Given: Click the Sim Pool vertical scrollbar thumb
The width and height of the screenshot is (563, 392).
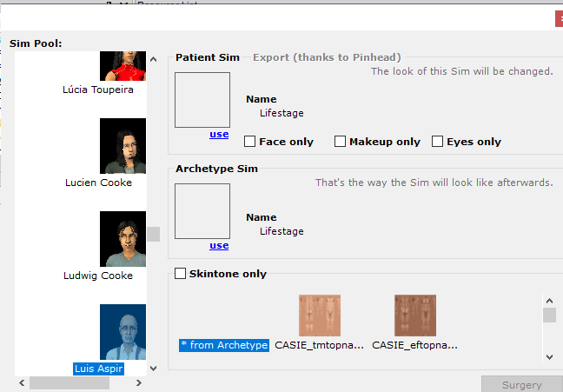Looking at the screenshot, I should click(153, 235).
